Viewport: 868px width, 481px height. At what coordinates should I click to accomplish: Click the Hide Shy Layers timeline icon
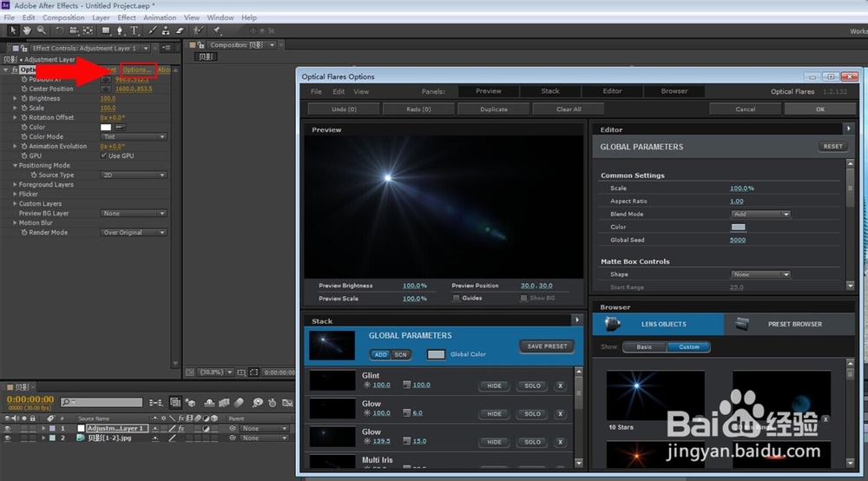(209, 402)
